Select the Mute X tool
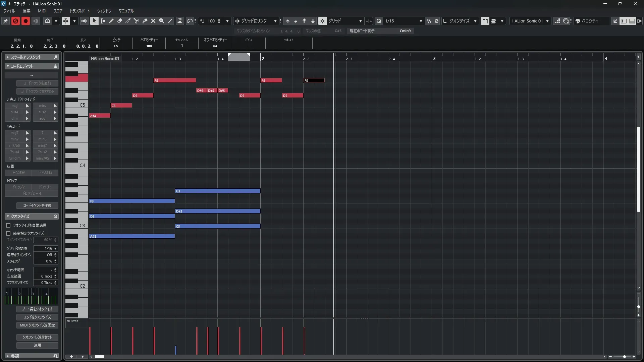This screenshot has width=644, height=362. pyautogui.click(x=153, y=21)
